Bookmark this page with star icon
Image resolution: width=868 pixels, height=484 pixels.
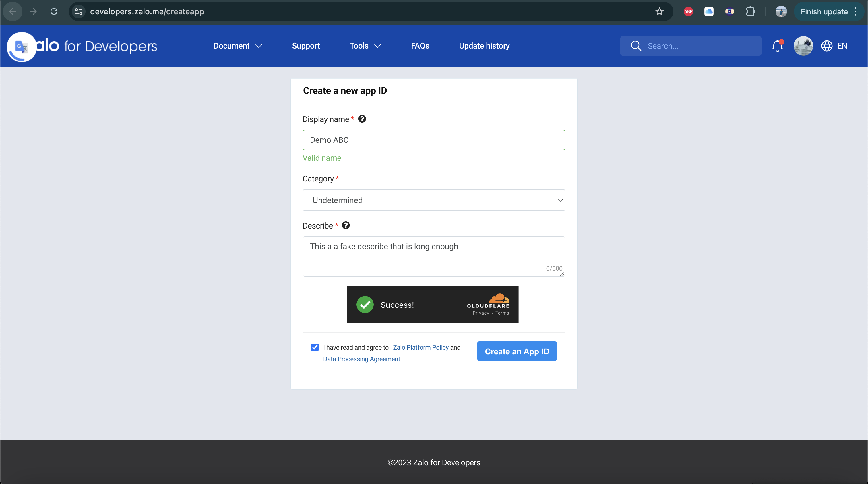click(x=659, y=12)
